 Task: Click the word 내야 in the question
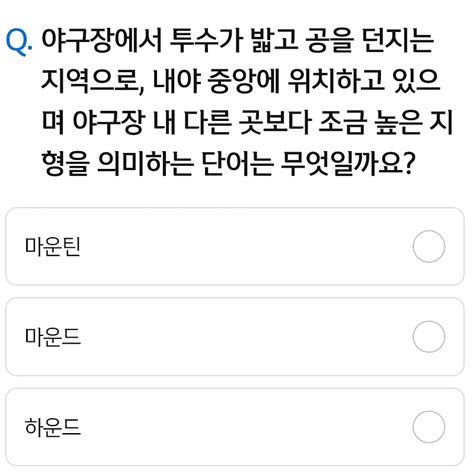177,81
